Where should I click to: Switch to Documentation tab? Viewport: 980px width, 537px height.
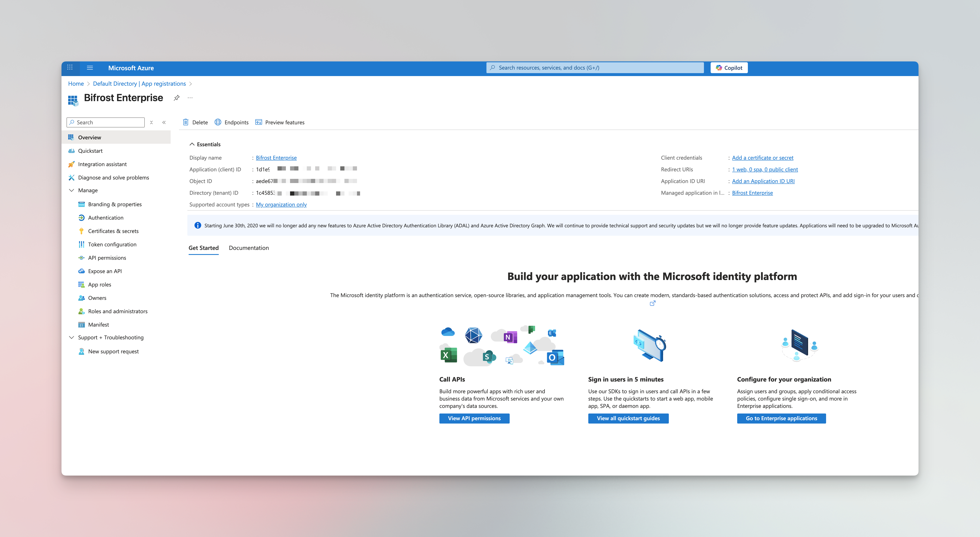coord(249,248)
